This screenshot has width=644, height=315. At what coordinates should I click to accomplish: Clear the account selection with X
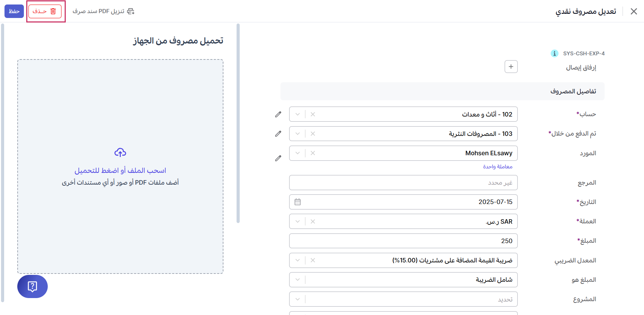313,114
